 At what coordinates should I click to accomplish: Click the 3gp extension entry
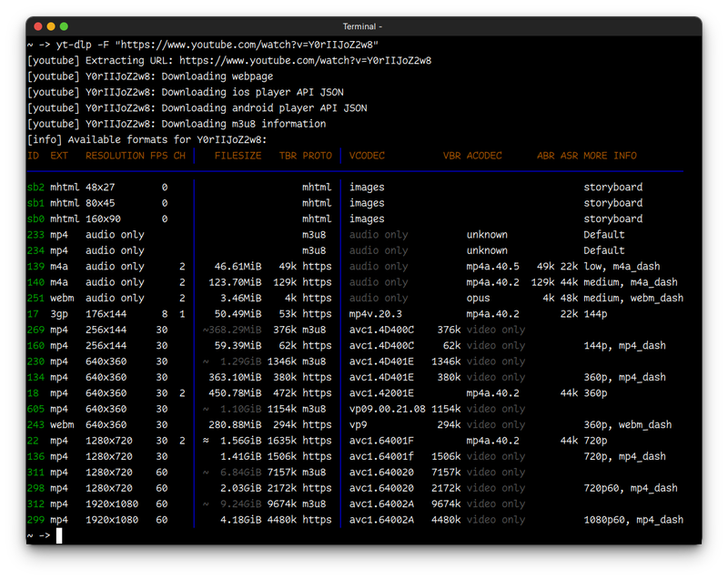click(x=58, y=314)
